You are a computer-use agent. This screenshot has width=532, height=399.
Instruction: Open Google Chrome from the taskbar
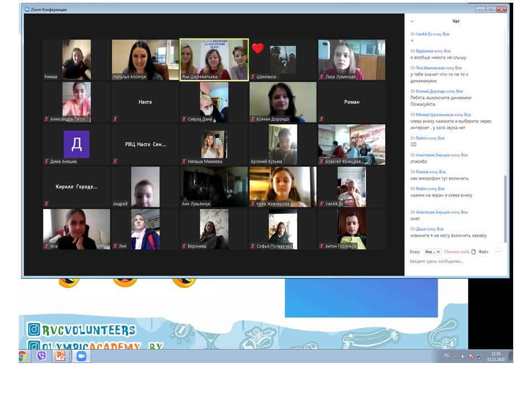click(x=23, y=356)
